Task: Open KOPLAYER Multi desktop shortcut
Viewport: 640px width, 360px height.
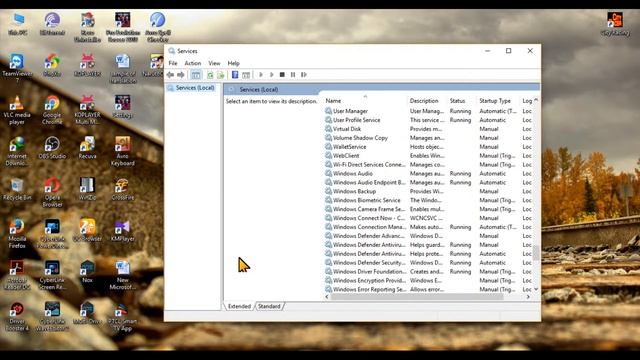Action: pos(87,110)
